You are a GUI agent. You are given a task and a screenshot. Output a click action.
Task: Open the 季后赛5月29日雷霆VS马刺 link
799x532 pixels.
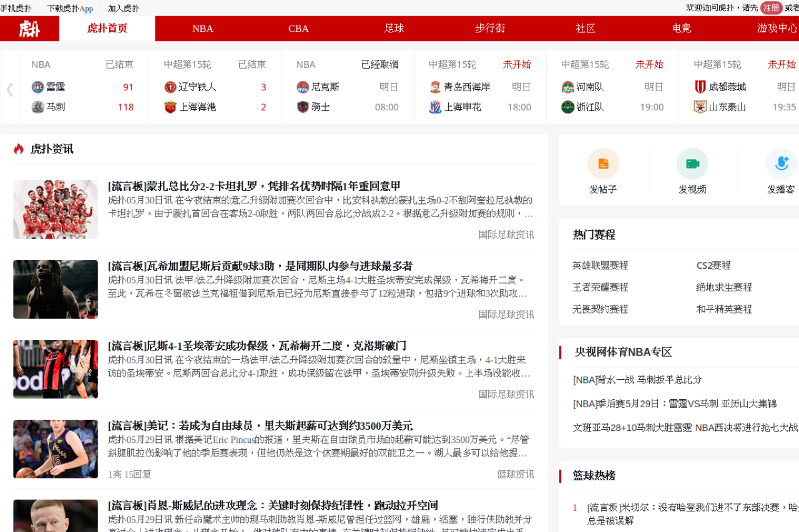click(675, 404)
